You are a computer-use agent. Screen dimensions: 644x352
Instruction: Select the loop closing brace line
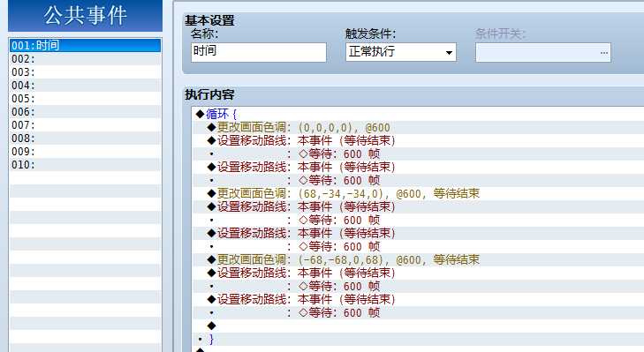click(x=418, y=339)
